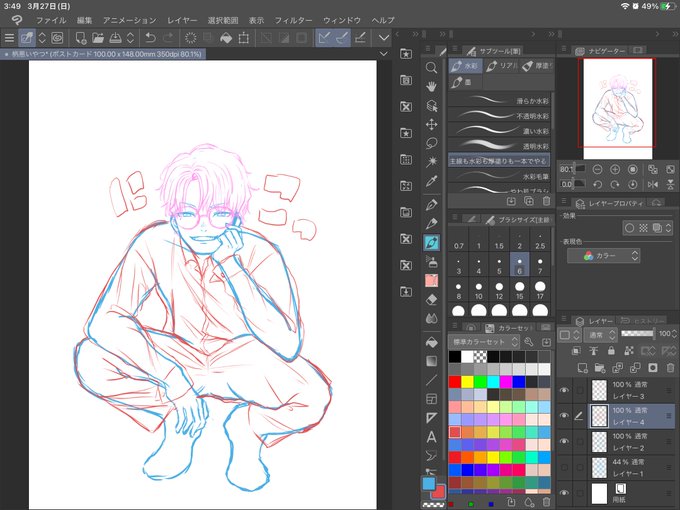Toggle lock transparent pixels icon
The height and width of the screenshot is (510, 680).
(x=628, y=350)
